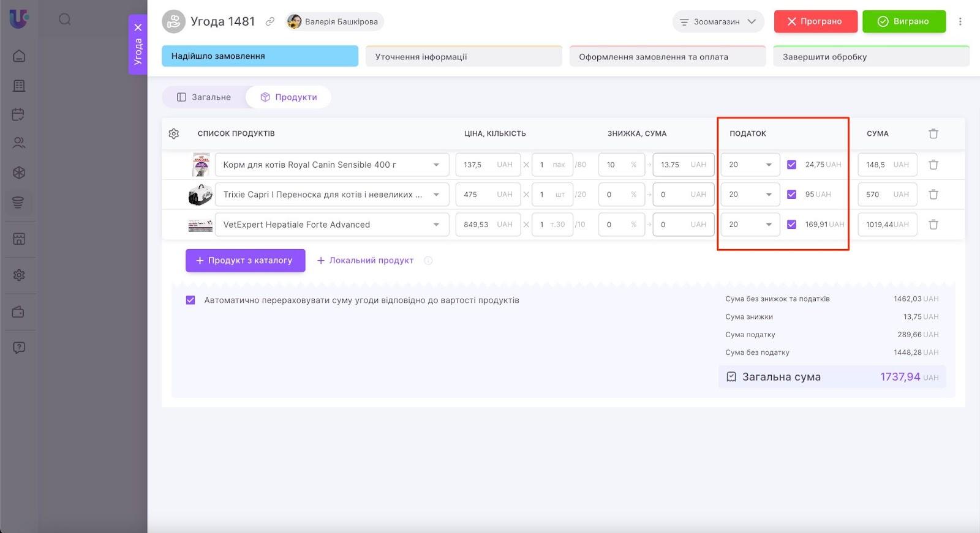
Task: Delete the Royal Canin Sensible product row
Action: pos(933,165)
